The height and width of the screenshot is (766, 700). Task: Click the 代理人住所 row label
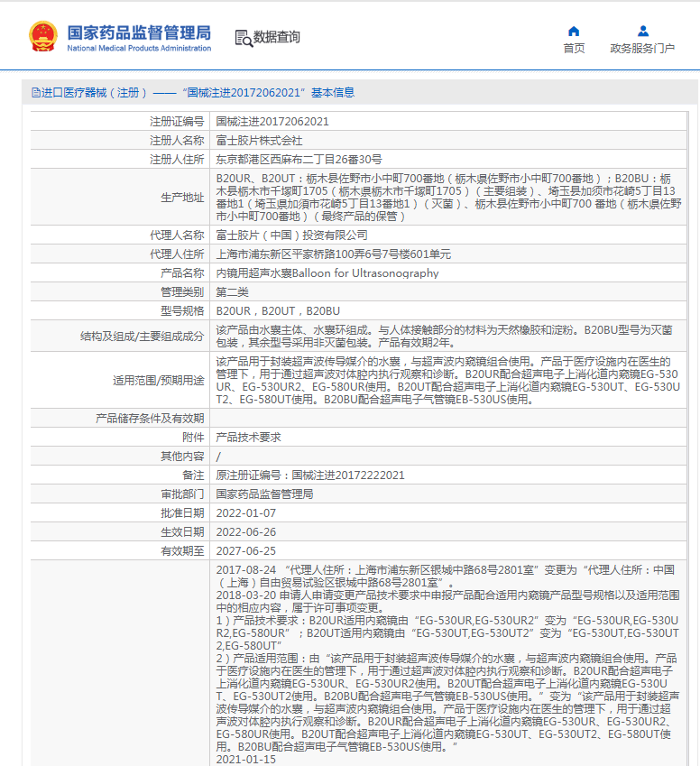pyautogui.click(x=177, y=254)
